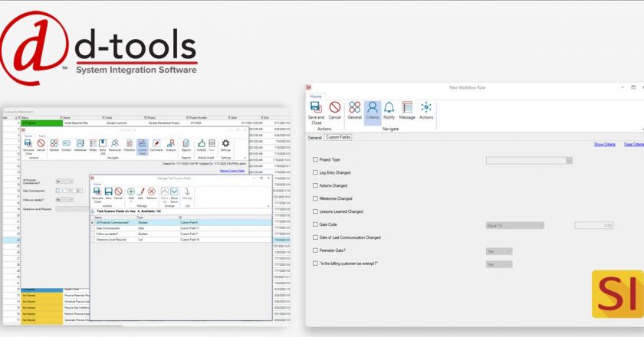This screenshot has width=644, height=337.
Task: Click the Manage Custom Fields link
Action: tap(232, 170)
